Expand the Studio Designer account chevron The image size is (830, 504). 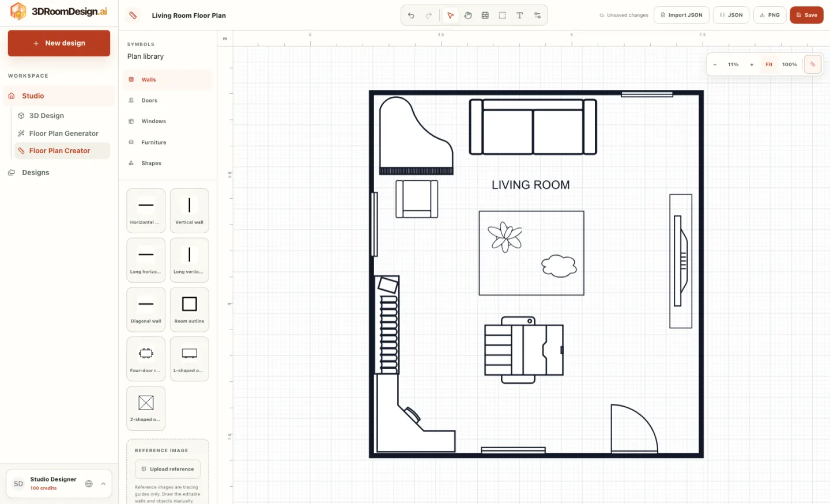click(x=103, y=484)
